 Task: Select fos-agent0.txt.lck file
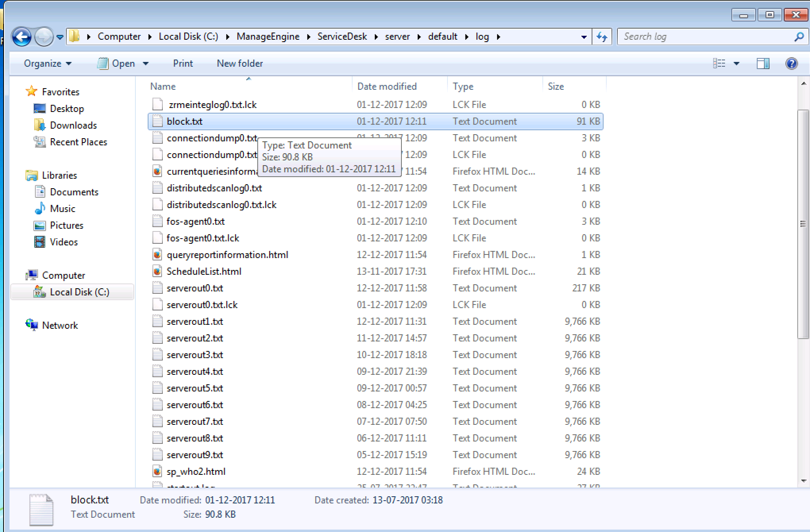coord(203,238)
